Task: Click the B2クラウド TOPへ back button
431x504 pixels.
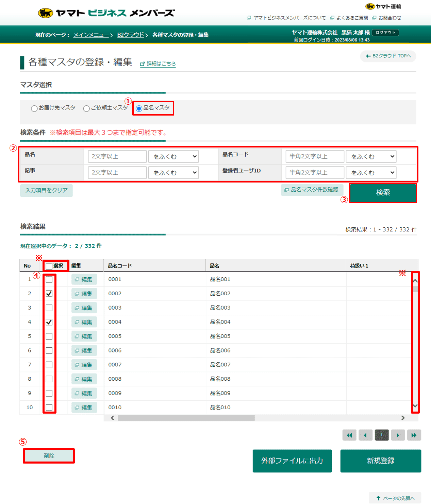Action: 388,56
